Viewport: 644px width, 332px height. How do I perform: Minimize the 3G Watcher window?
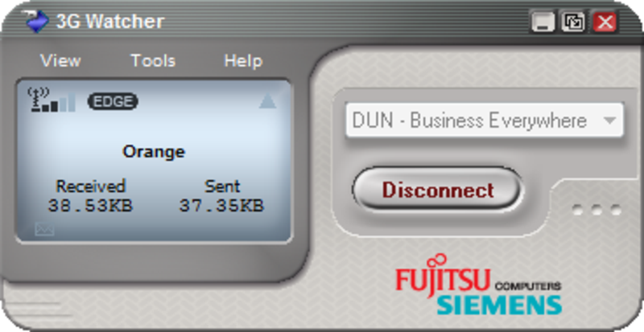click(x=543, y=23)
